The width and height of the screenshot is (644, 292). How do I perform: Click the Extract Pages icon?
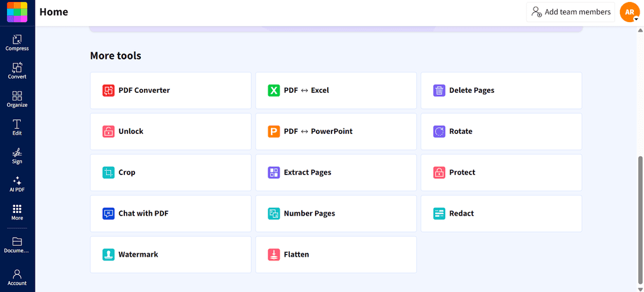pos(274,173)
